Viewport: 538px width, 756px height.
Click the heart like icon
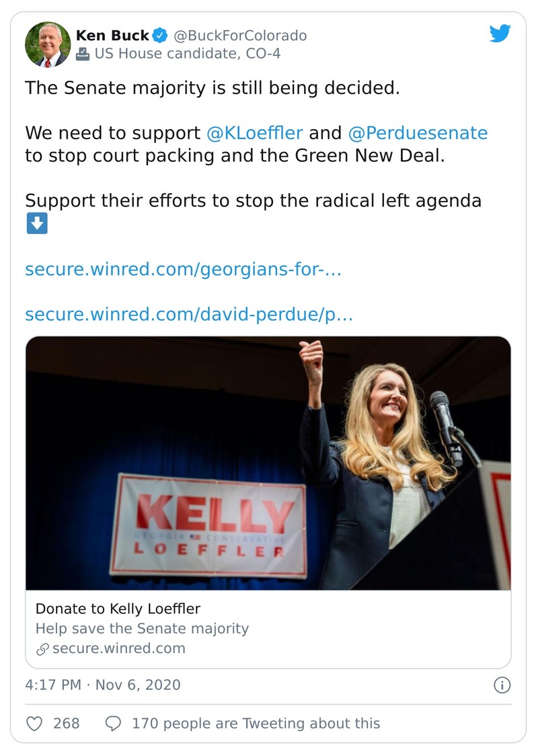tap(34, 723)
